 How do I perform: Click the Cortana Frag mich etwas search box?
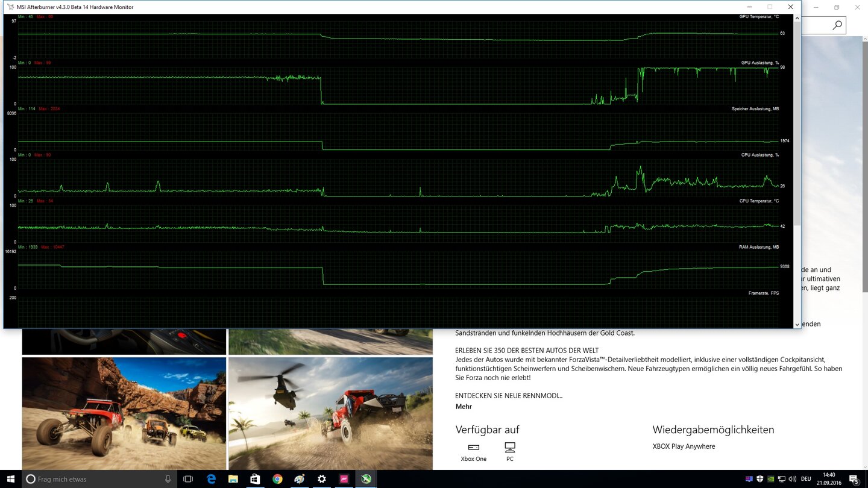coord(100,479)
